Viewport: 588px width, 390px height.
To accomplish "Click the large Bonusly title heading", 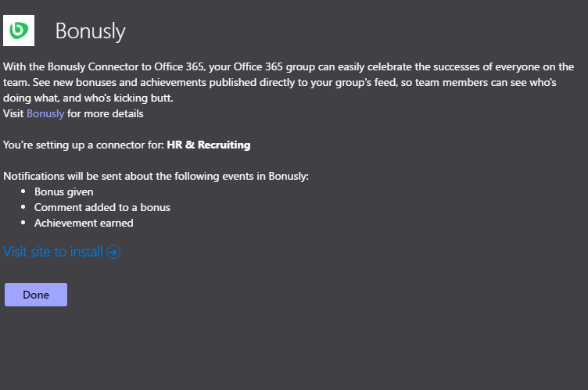I will (x=91, y=31).
